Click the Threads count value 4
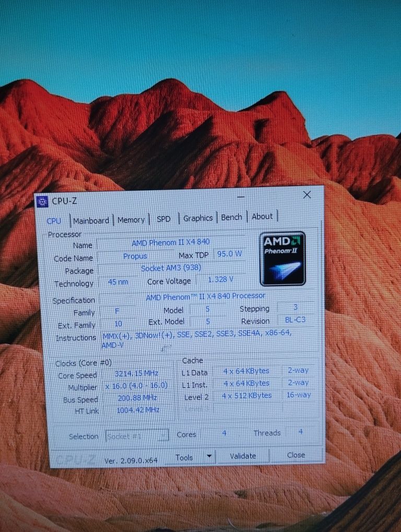401x532 pixels. [301, 432]
